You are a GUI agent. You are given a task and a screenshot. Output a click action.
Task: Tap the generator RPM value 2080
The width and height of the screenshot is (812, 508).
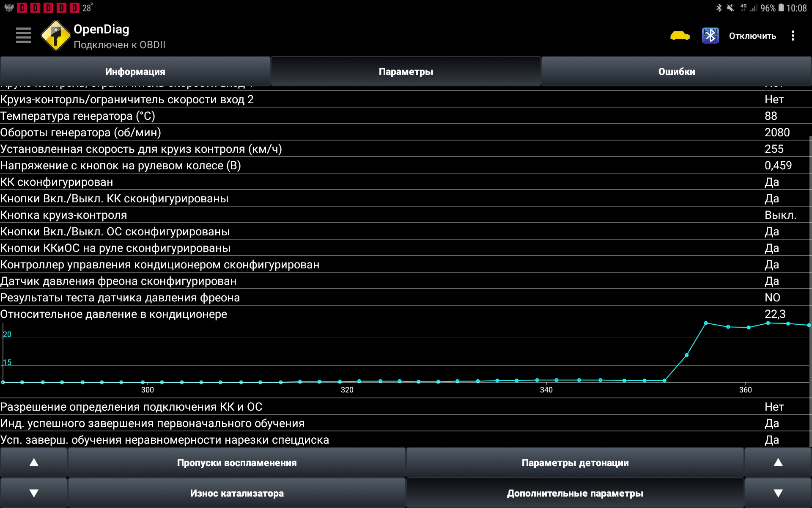(777, 133)
